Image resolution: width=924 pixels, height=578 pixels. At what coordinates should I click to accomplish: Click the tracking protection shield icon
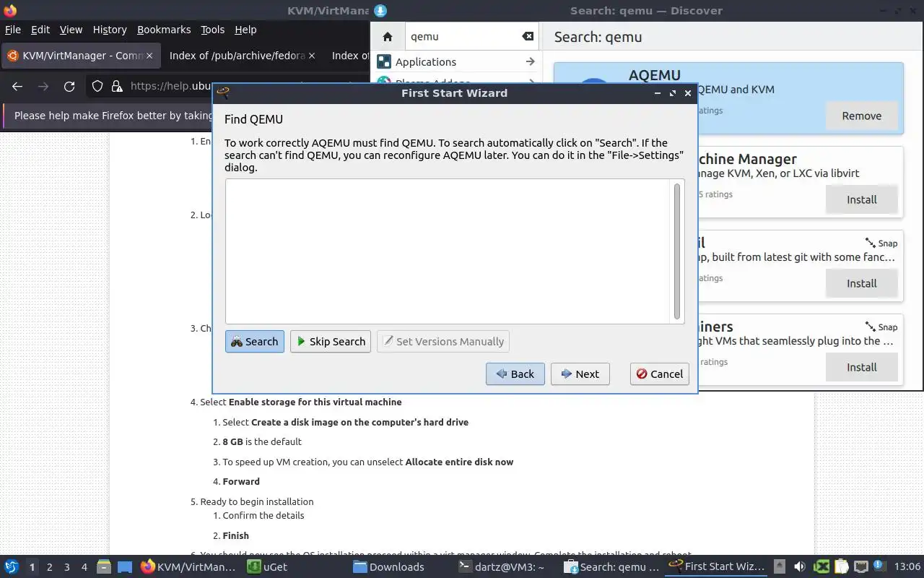click(x=97, y=87)
